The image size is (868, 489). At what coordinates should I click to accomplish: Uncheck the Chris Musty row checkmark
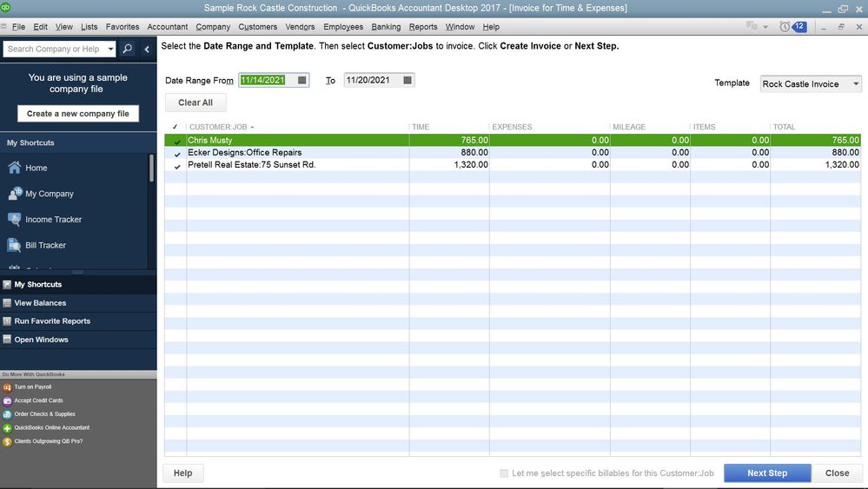click(176, 141)
